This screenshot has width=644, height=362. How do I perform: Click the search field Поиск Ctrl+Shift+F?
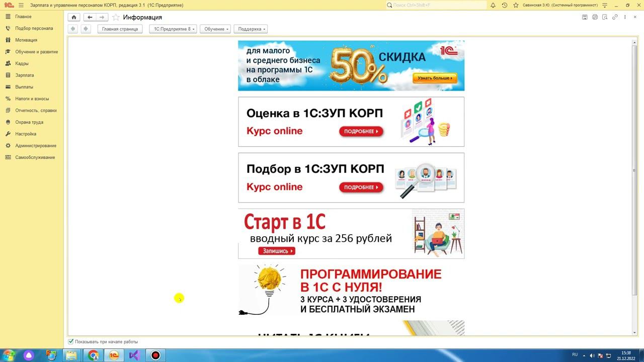coord(436,5)
